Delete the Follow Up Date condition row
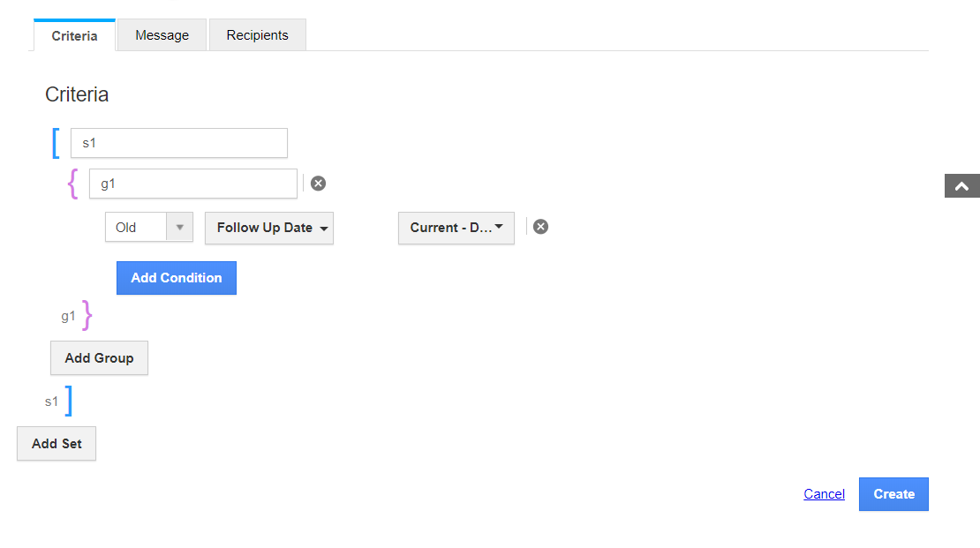This screenshot has height=548, width=980. pos(541,227)
